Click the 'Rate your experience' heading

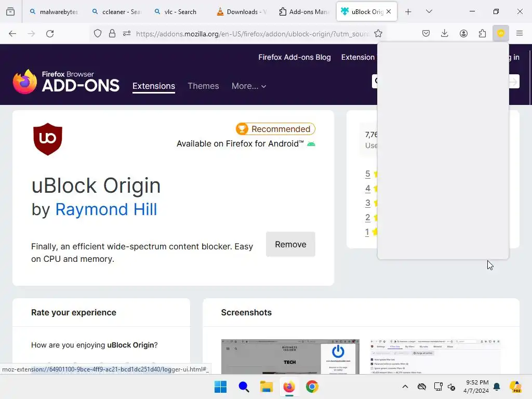click(74, 312)
